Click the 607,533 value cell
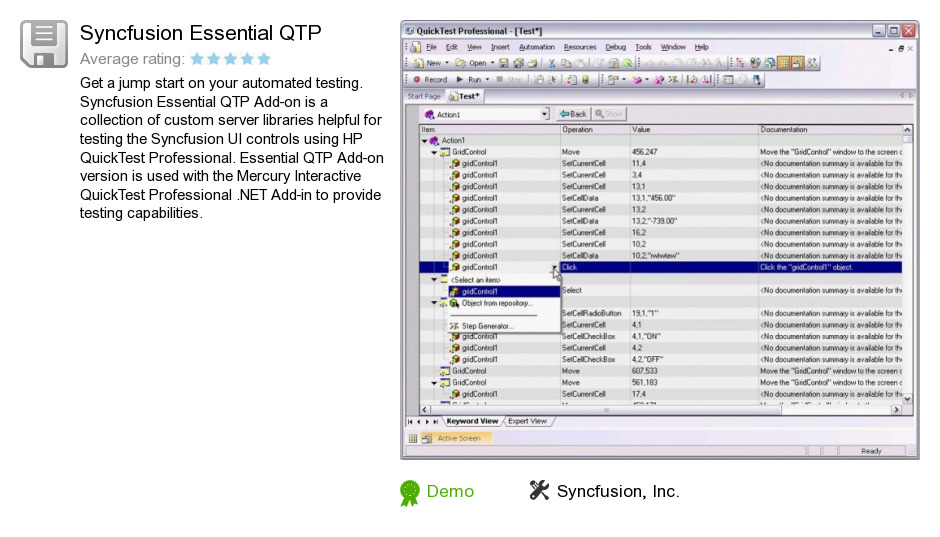The height and width of the screenshot is (537, 940). 694,372
